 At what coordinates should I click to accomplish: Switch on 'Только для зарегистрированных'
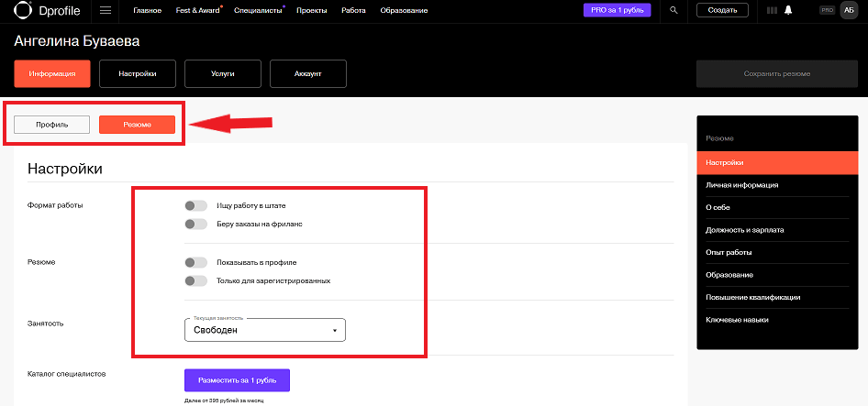pos(195,280)
